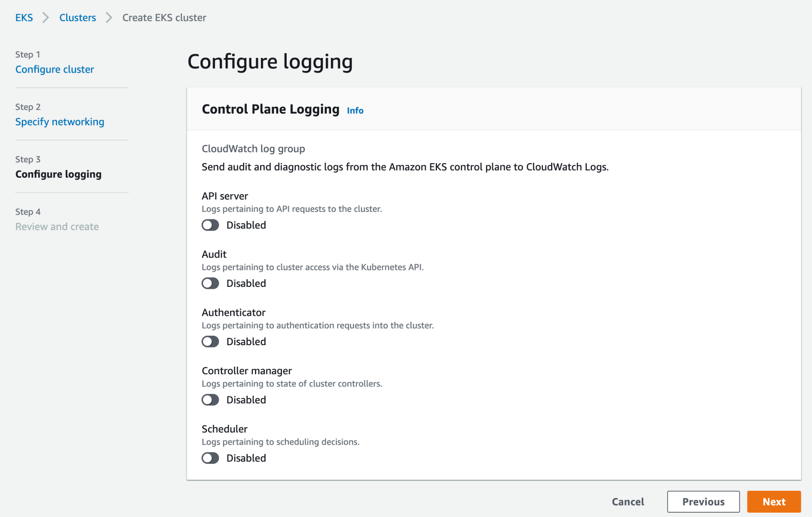
Task: Navigate to Clusters breadcrumb
Action: [x=78, y=18]
